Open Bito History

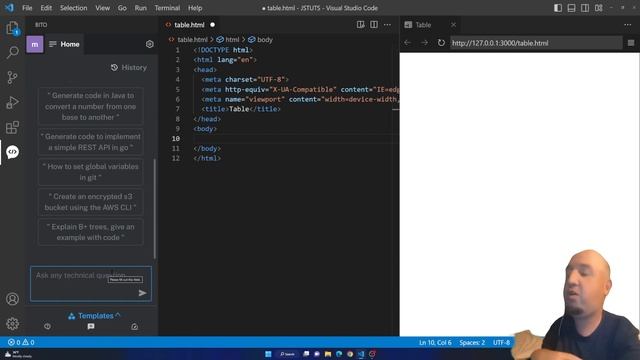(x=129, y=67)
